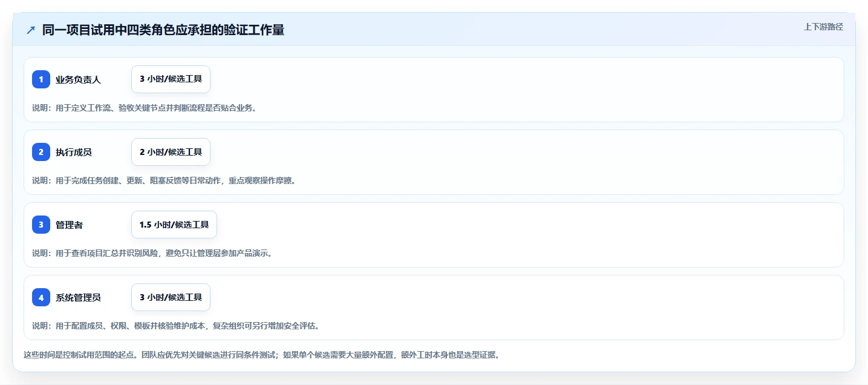
Task: Click the description about 任务创建、更新、阻塞反馈
Action: coord(164,180)
